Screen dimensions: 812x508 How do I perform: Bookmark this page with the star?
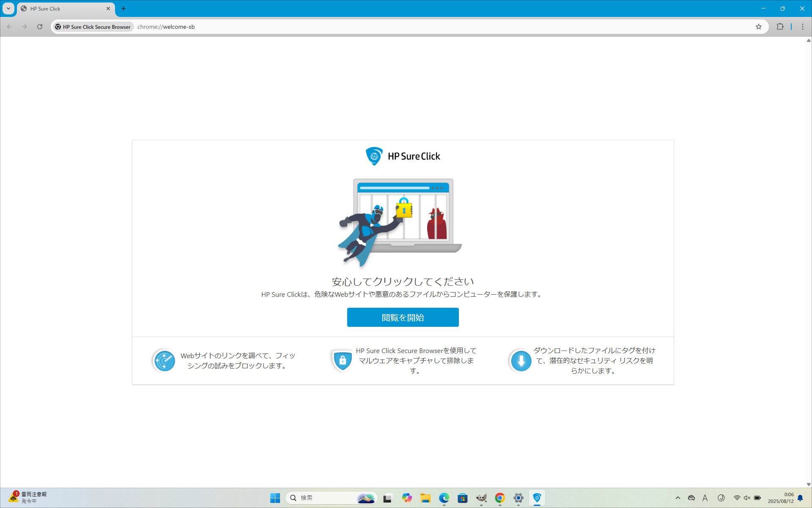pyautogui.click(x=757, y=27)
